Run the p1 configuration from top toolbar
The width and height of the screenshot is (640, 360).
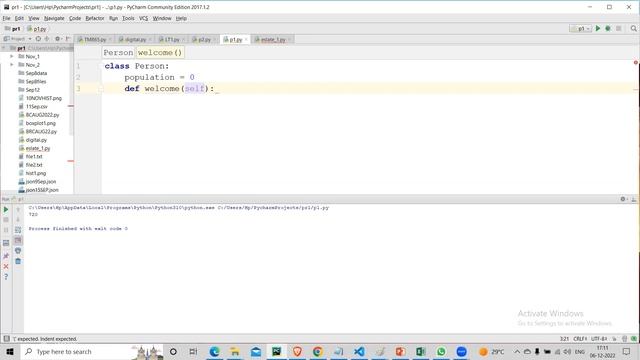click(x=598, y=29)
